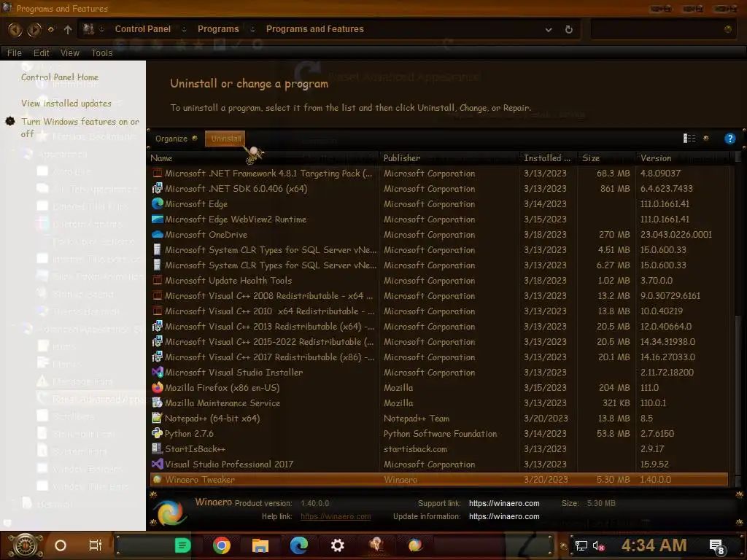Click the Forward navigation arrow

coord(34,29)
